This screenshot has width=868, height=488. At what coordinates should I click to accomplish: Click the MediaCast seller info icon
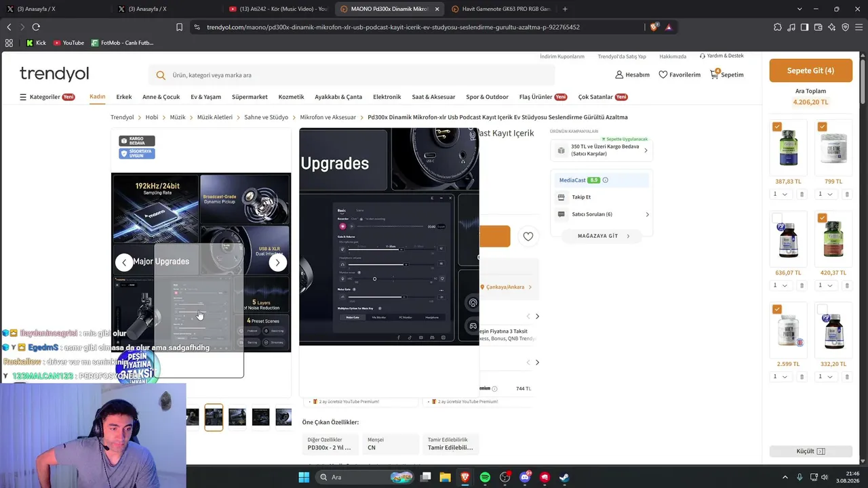606,180
